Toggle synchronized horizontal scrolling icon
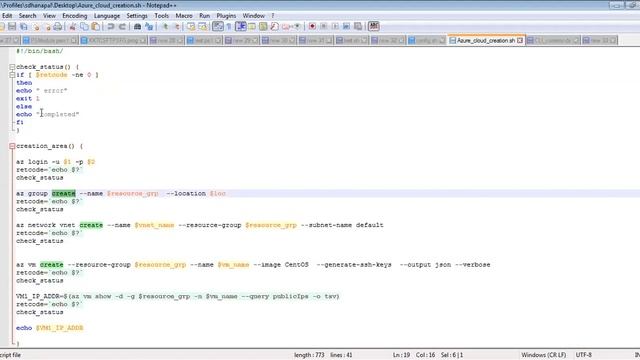 pyautogui.click(x=202, y=27)
